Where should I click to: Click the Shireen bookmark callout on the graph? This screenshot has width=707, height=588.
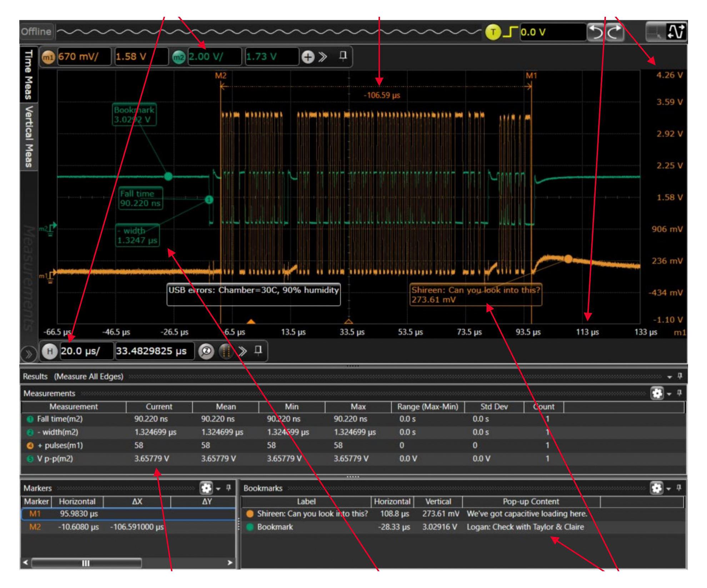coord(476,295)
